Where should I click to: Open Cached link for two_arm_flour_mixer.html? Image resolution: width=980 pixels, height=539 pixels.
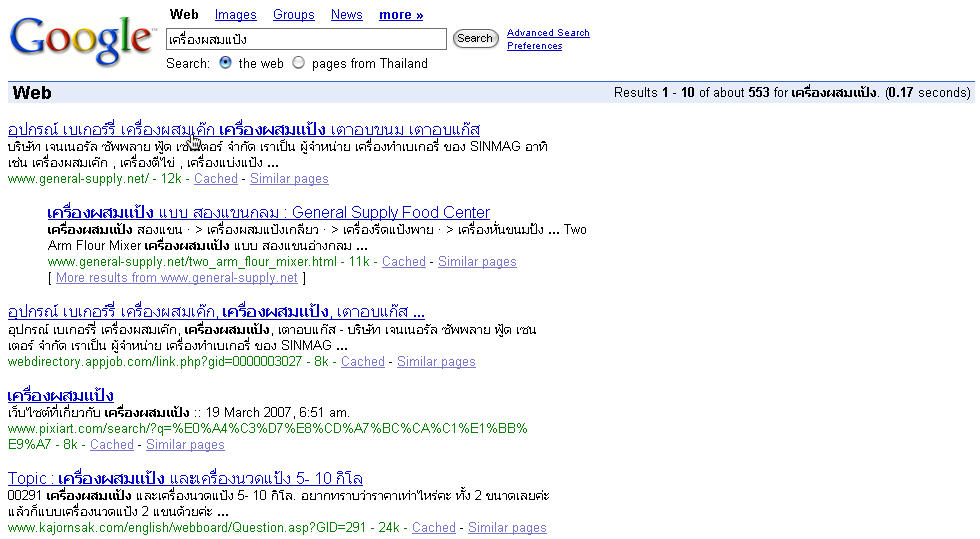(404, 262)
